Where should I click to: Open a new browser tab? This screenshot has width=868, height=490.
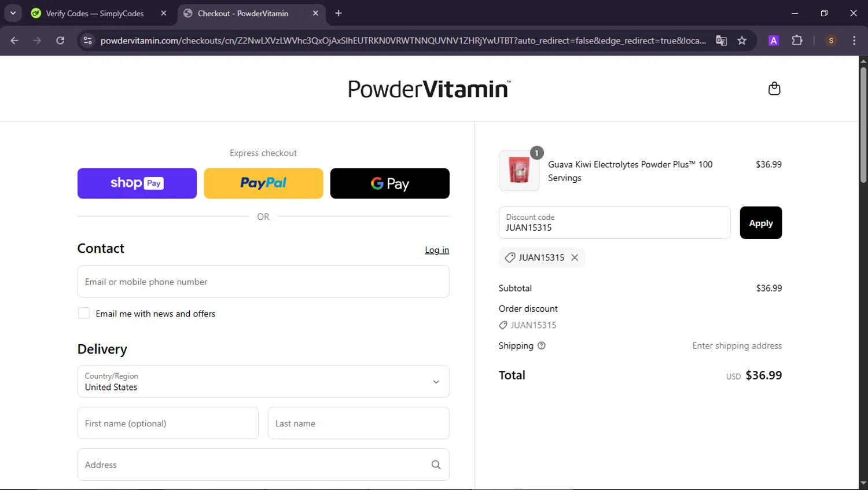339,13
